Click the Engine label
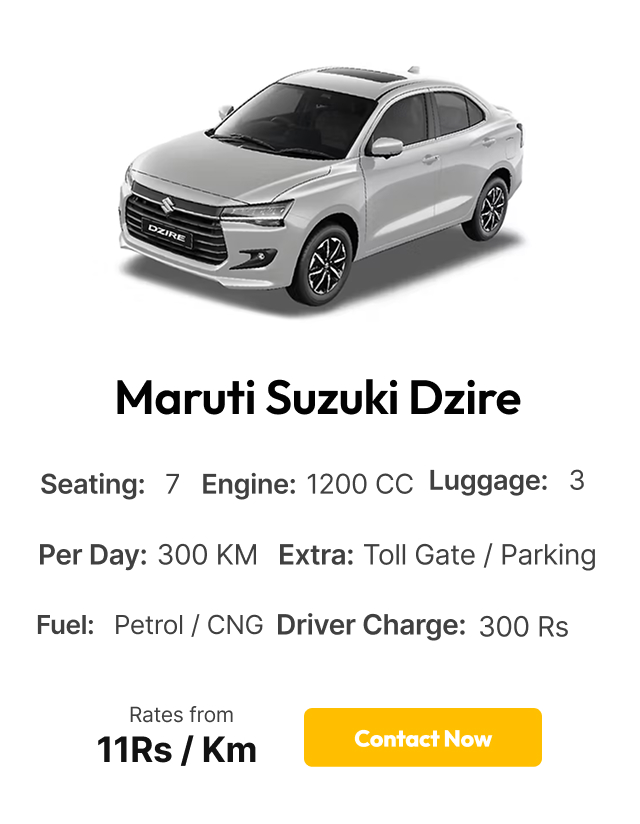 pos(249,485)
